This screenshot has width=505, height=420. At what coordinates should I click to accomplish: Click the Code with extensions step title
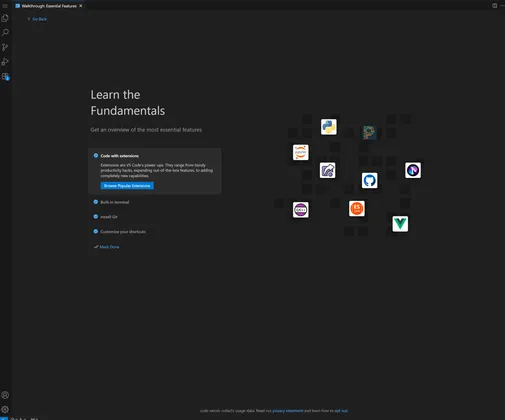(x=119, y=156)
